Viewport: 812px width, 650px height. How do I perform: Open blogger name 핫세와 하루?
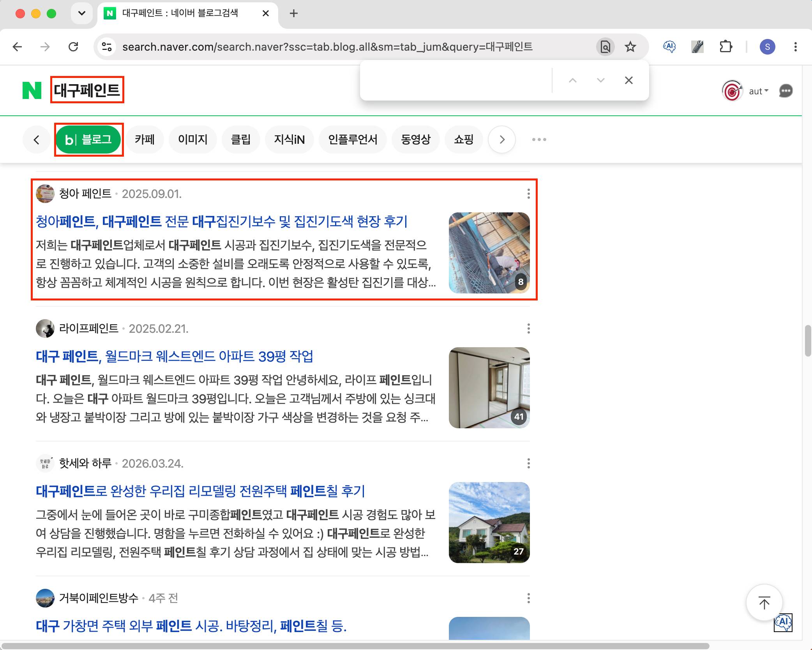(x=85, y=463)
